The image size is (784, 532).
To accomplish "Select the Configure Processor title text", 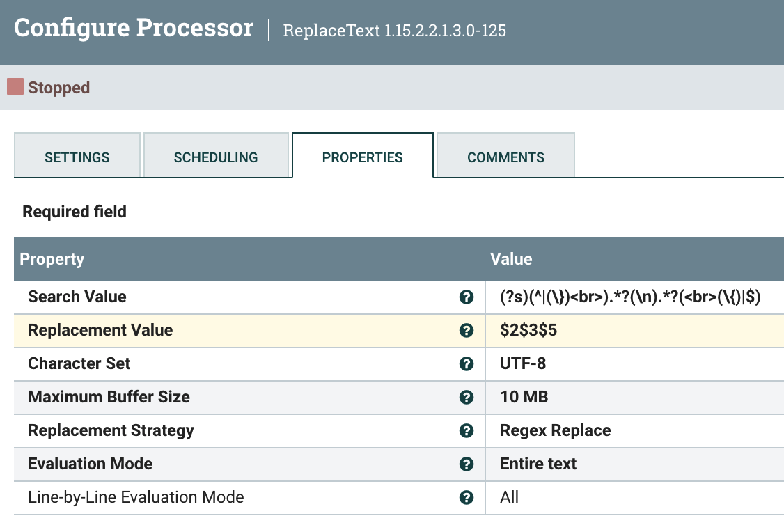I will click(132, 27).
